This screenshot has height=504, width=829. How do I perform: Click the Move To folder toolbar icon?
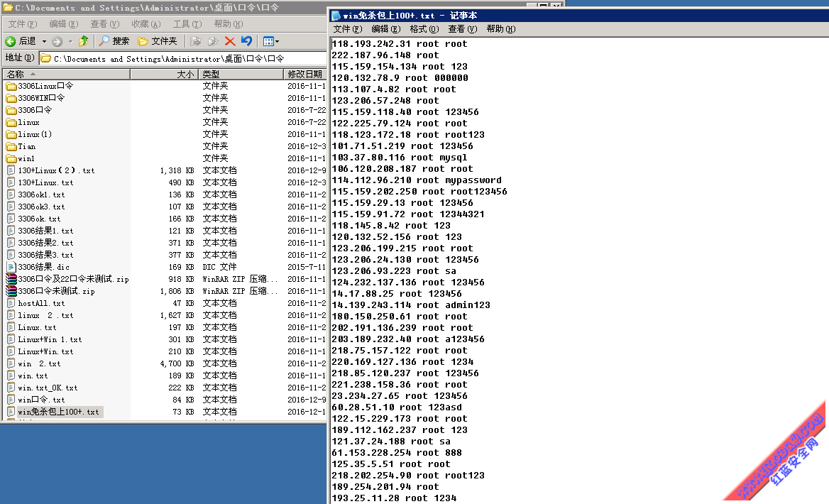197,41
